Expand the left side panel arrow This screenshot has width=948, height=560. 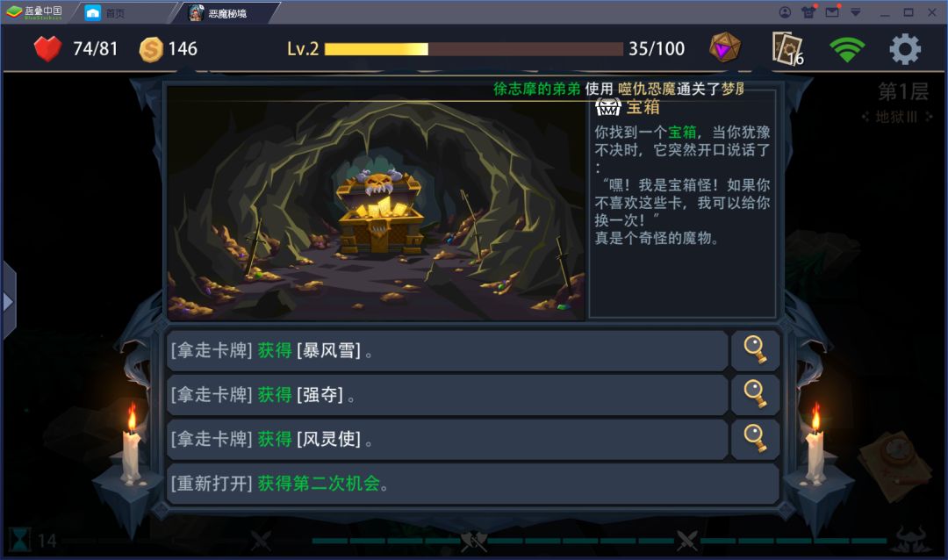[x=9, y=301]
